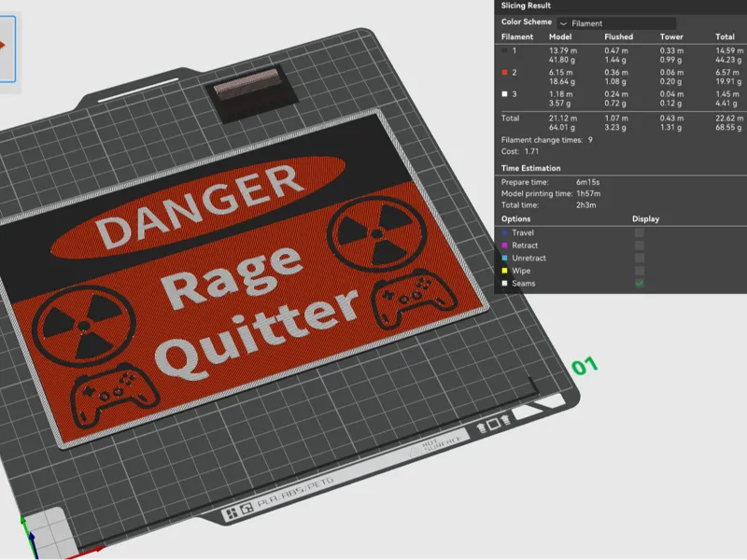Click the Display column heading
The image size is (747, 560).
[x=645, y=219]
